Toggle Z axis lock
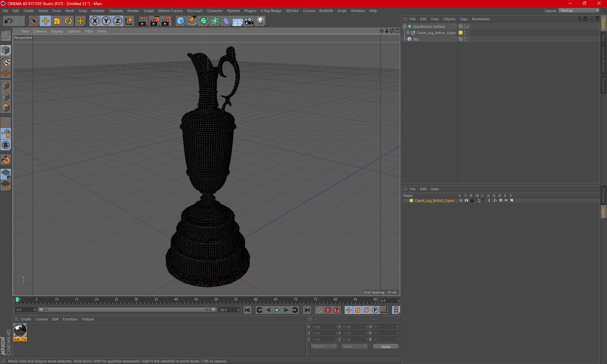This screenshot has height=364, width=607. pyautogui.click(x=118, y=21)
